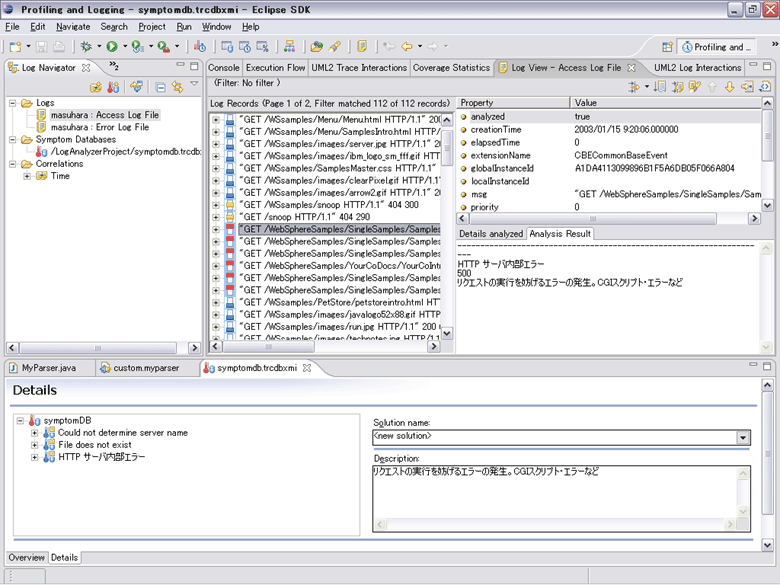This screenshot has width=780, height=585.
Task: Click the toolbar icon with bars and clock
Action: pyautogui.click(x=199, y=47)
